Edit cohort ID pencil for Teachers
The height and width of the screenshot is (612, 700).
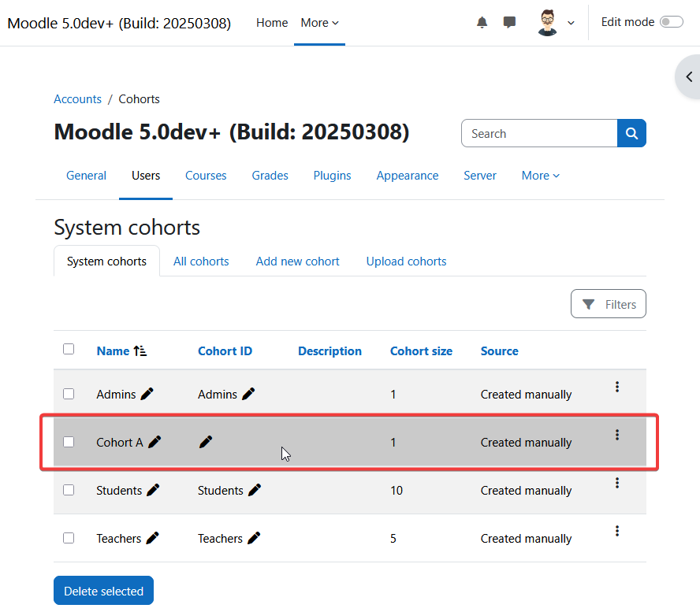coord(254,539)
